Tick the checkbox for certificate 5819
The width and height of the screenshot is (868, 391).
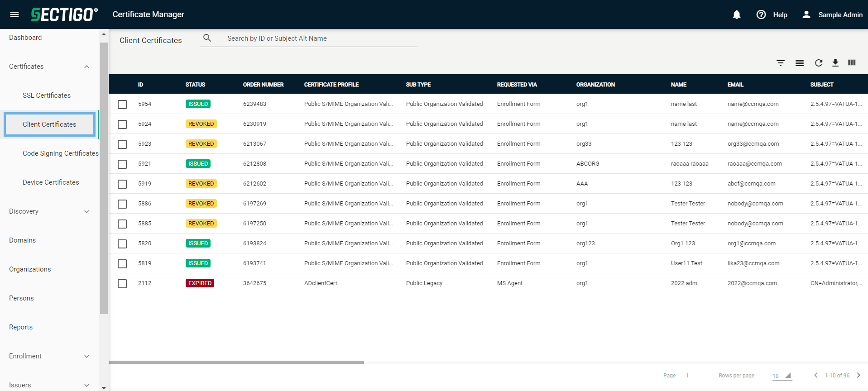122,263
